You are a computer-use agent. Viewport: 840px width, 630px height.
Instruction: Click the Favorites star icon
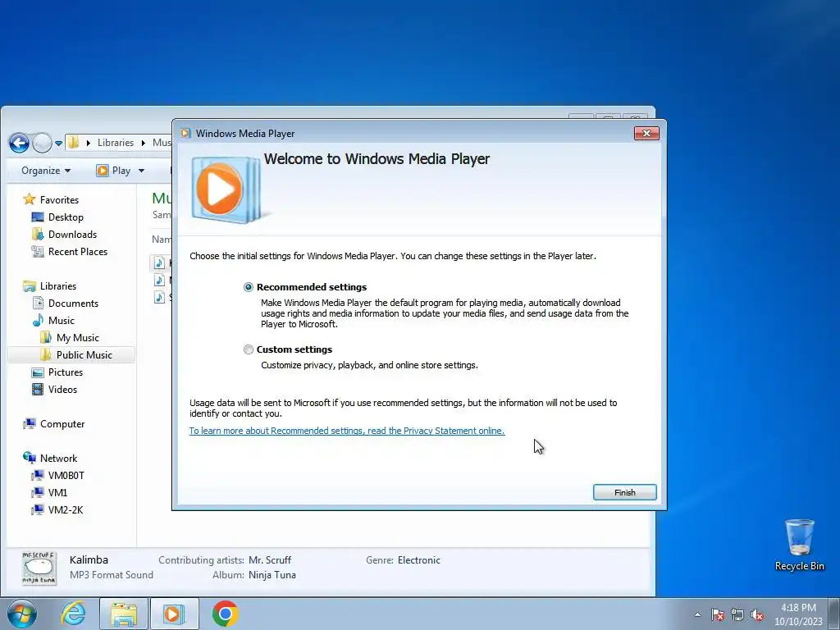coord(30,199)
